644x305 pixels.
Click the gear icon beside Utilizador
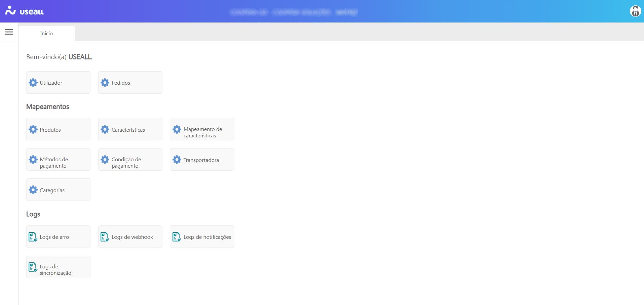coord(33,83)
